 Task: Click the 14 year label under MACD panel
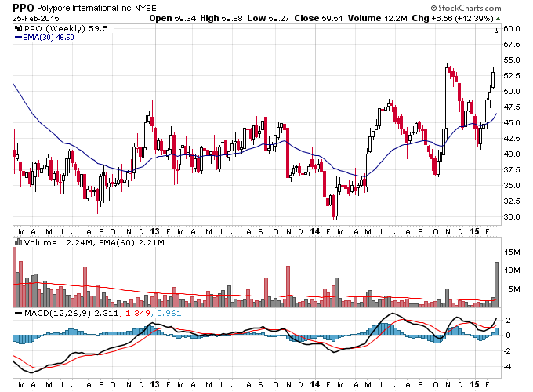pos(315,384)
